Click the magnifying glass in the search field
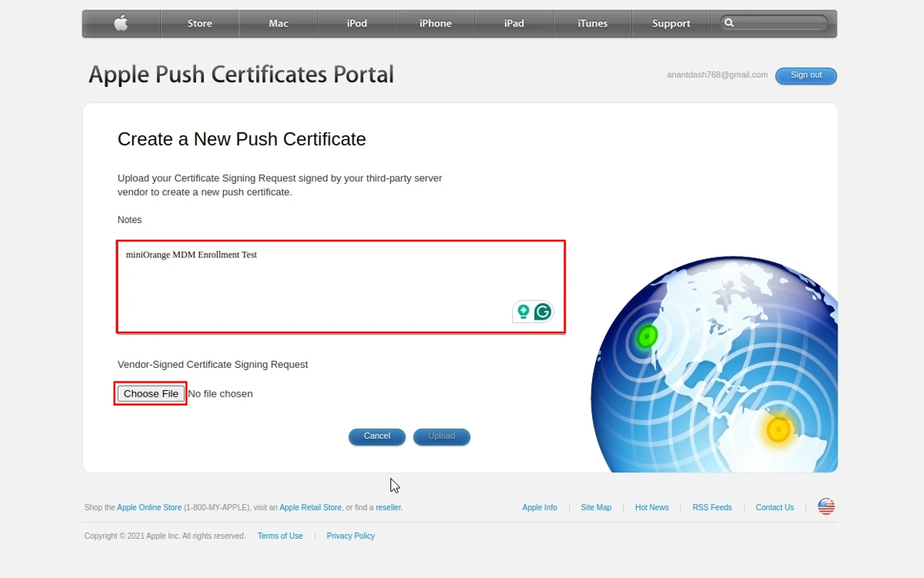The width and height of the screenshot is (924, 578). click(730, 23)
